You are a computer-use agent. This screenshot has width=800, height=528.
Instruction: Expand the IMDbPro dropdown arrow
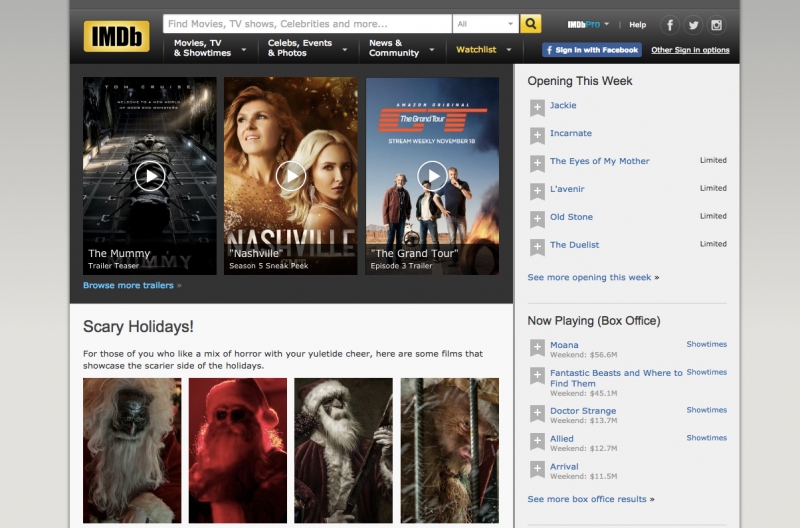[606, 24]
